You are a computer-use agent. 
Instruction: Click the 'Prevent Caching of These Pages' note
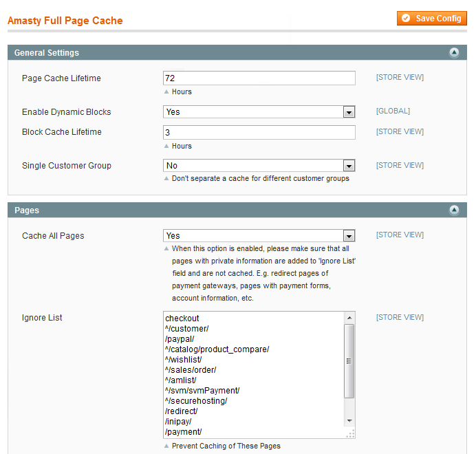226,446
